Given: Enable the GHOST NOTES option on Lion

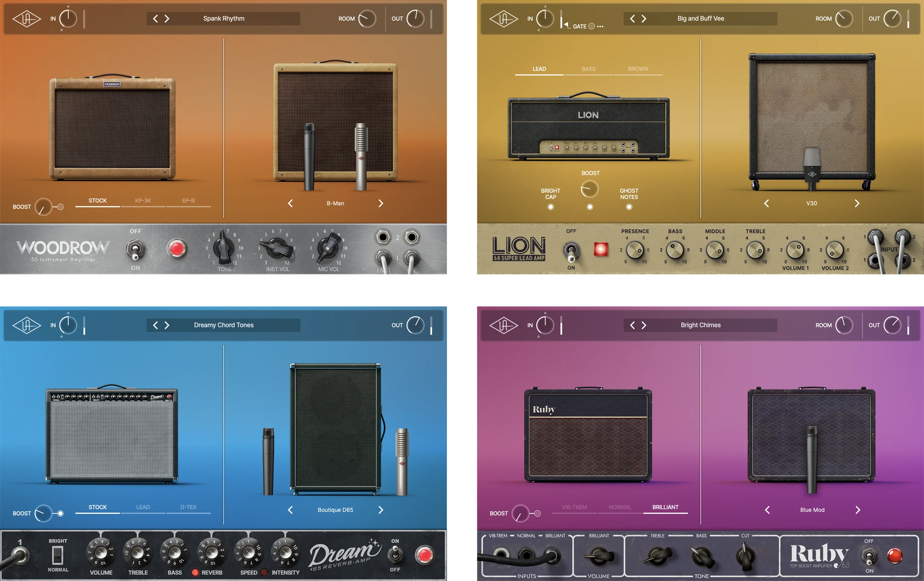Looking at the screenshot, I should [629, 207].
